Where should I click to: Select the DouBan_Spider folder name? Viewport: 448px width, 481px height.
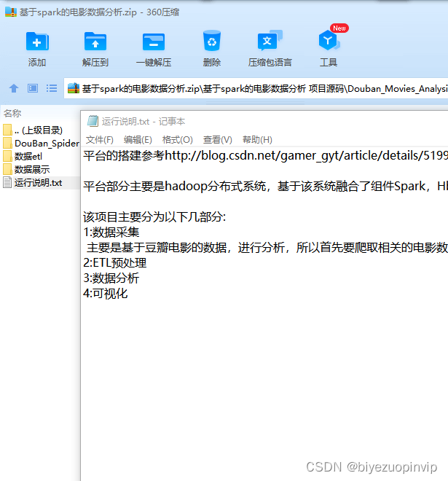[47, 144]
